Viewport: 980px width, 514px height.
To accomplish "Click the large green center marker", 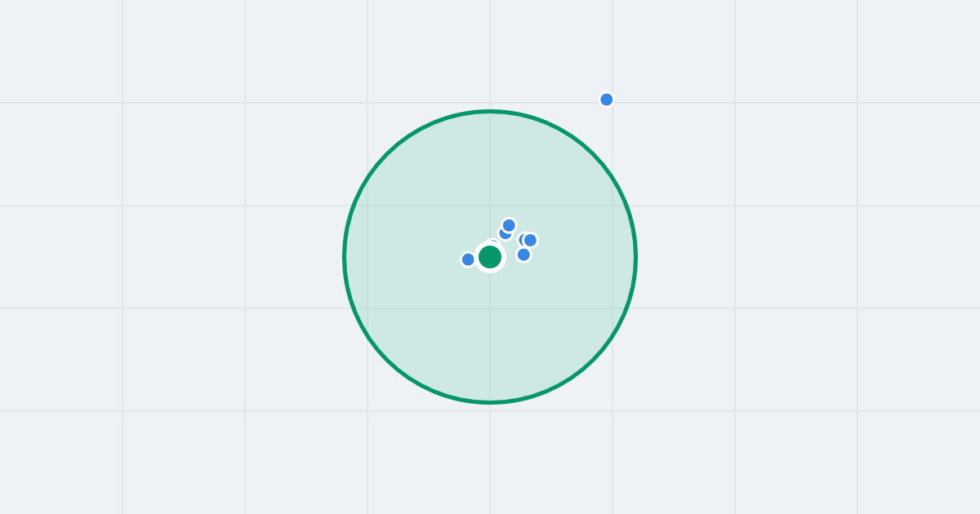I will click(490, 257).
